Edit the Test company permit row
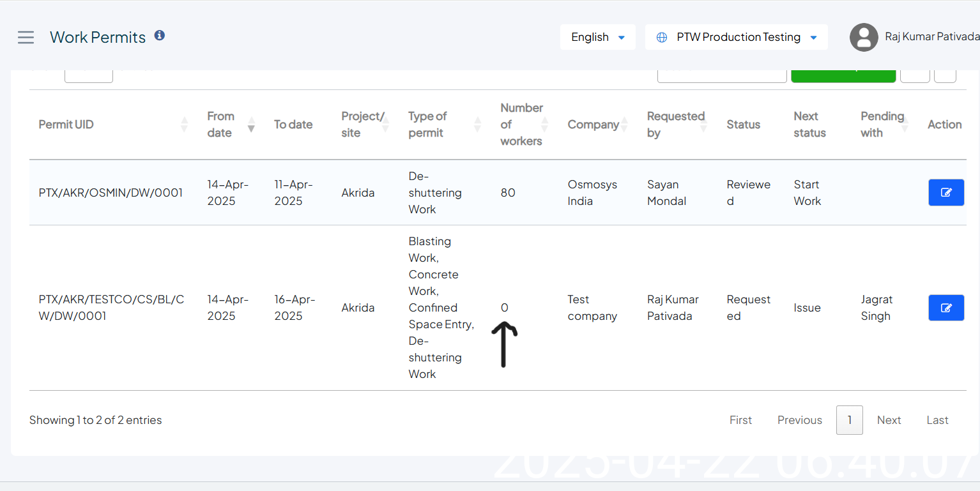Image resolution: width=980 pixels, height=491 pixels. click(946, 308)
